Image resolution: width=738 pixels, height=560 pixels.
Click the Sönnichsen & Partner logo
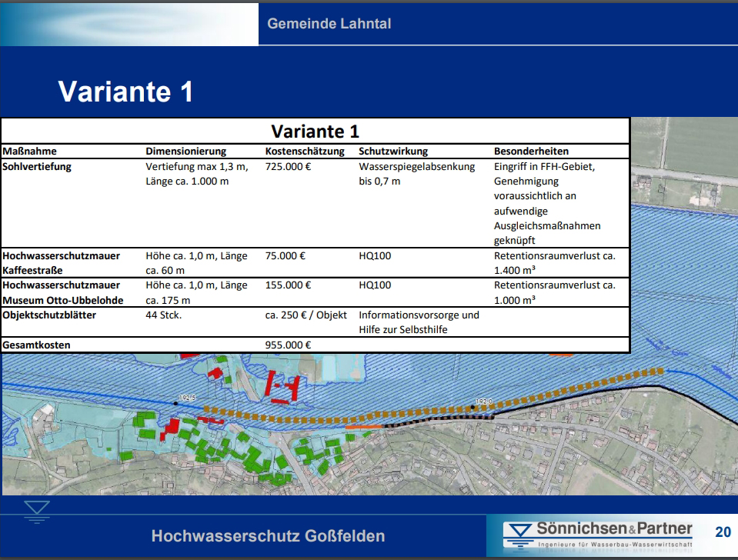(597, 534)
